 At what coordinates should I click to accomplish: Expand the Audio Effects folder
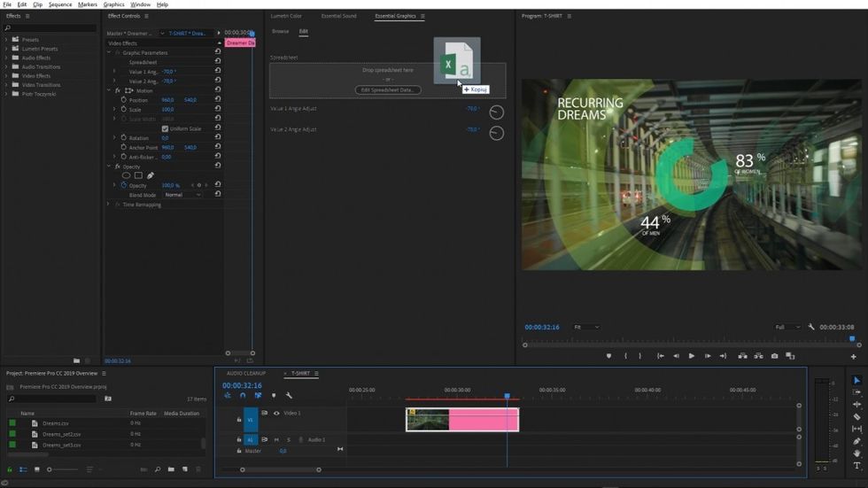6,58
